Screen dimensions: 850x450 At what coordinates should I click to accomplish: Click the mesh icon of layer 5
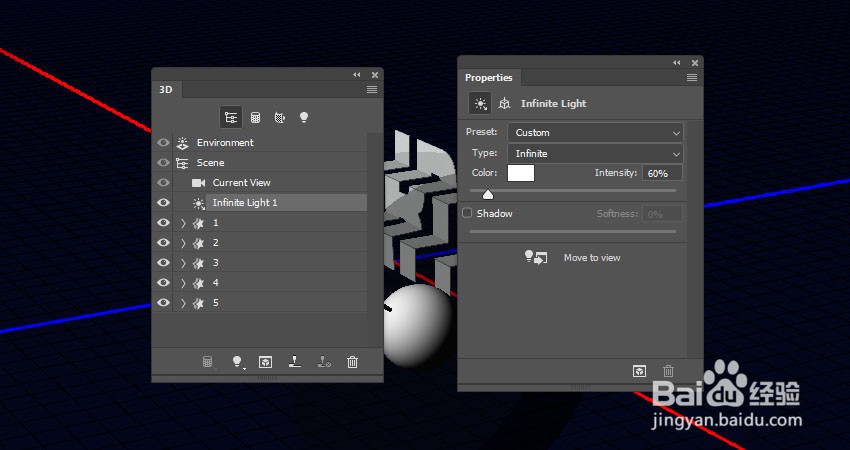tap(198, 303)
